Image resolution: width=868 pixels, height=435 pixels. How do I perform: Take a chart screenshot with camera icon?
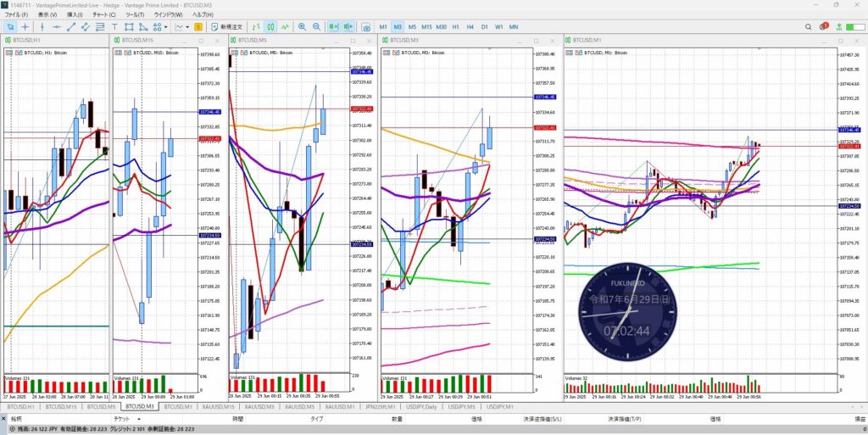pos(366,26)
